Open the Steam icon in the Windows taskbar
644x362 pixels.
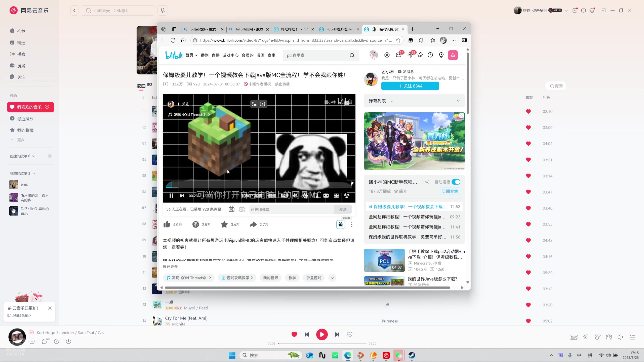[412, 355]
